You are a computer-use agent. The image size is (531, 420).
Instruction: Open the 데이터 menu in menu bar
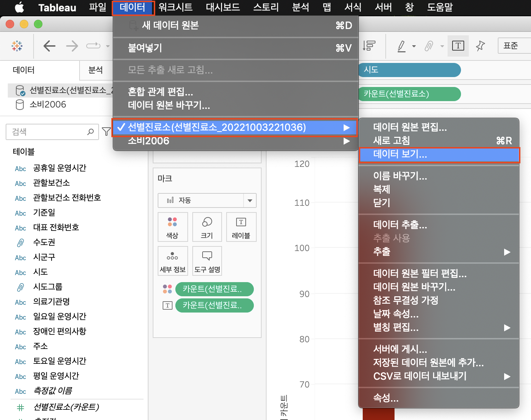[133, 7]
